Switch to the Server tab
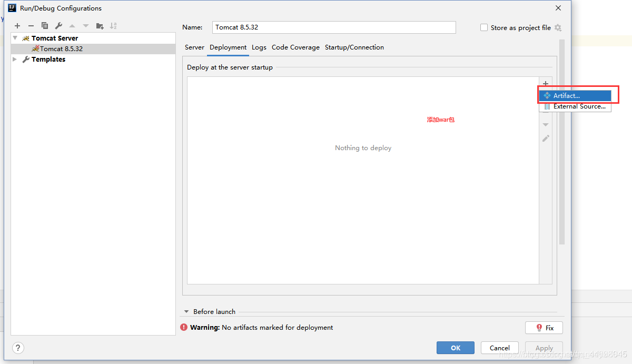This screenshot has width=632, height=364. (x=194, y=47)
